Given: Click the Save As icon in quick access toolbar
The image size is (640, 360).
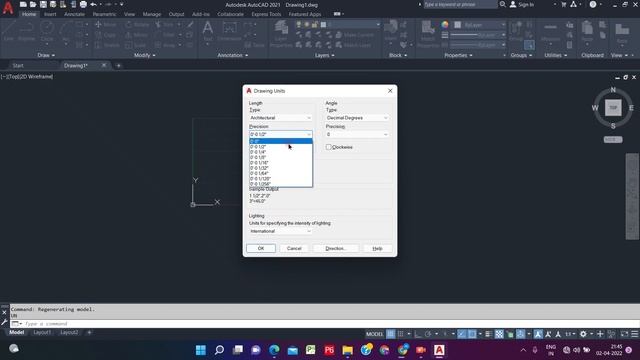Looking at the screenshot, I should pos(53,4).
